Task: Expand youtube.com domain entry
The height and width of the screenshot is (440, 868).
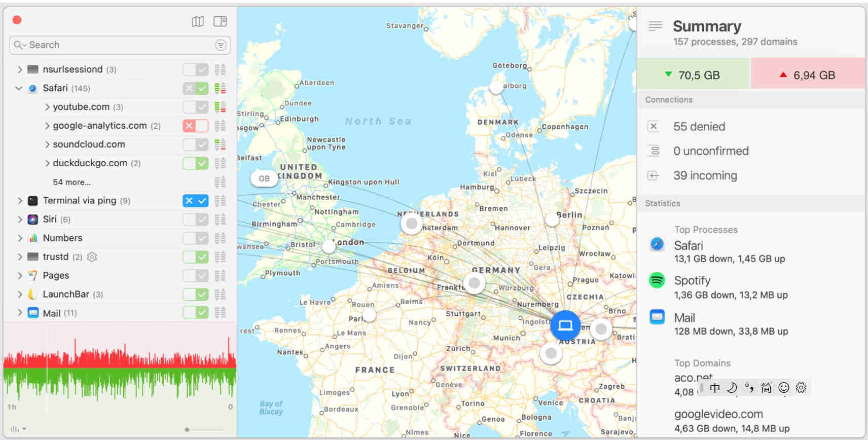Action: (x=47, y=107)
